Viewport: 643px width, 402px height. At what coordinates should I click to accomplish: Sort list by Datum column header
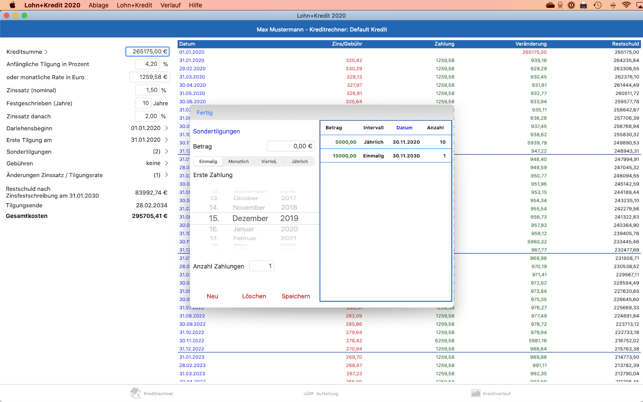pyautogui.click(x=404, y=128)
